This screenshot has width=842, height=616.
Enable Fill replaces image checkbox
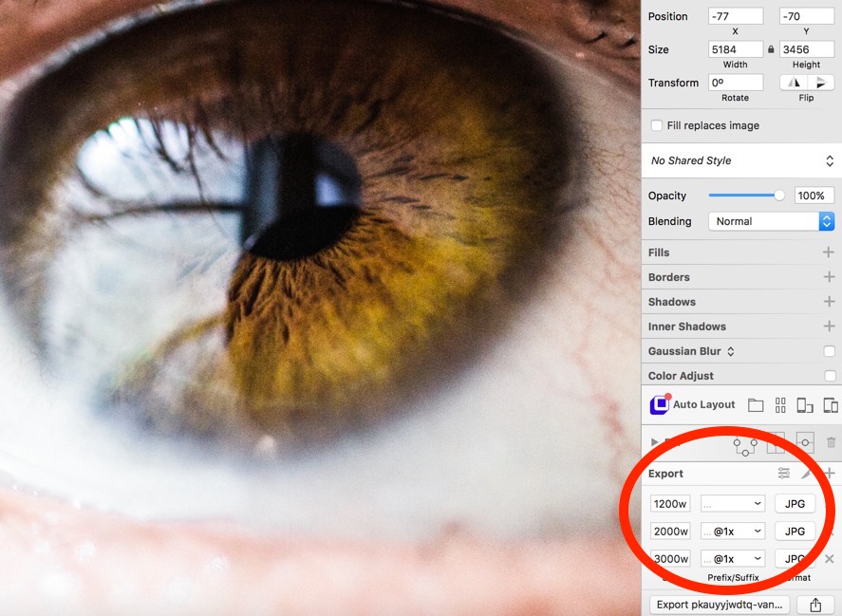point(656,125)
